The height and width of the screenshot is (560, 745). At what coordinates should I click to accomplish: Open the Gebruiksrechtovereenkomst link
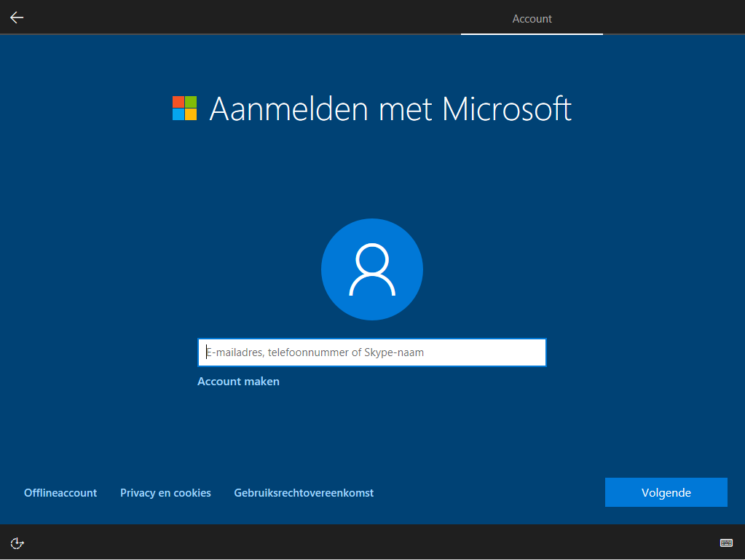click(x=304, y=493)
